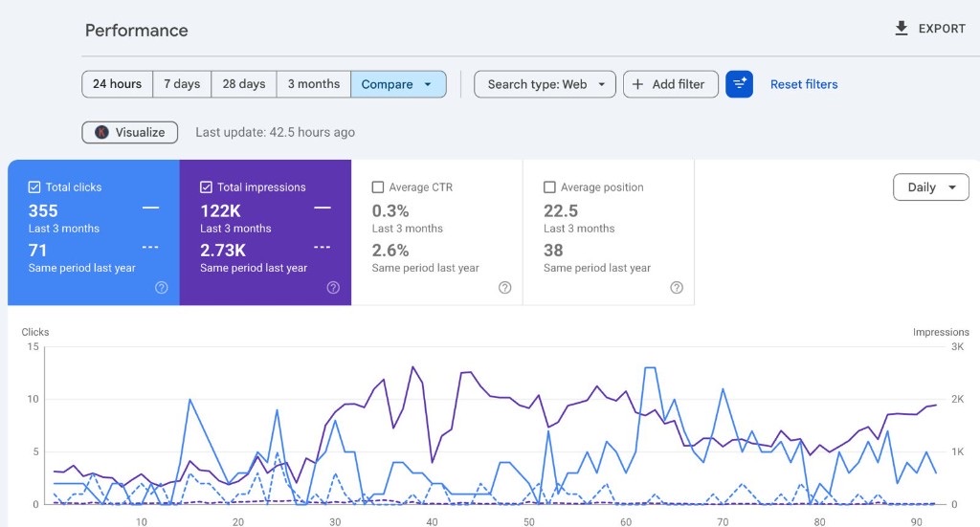This screenshot has width=980, height=527.
Task: Click the Export download icon
Action: (x=902, y=28)
